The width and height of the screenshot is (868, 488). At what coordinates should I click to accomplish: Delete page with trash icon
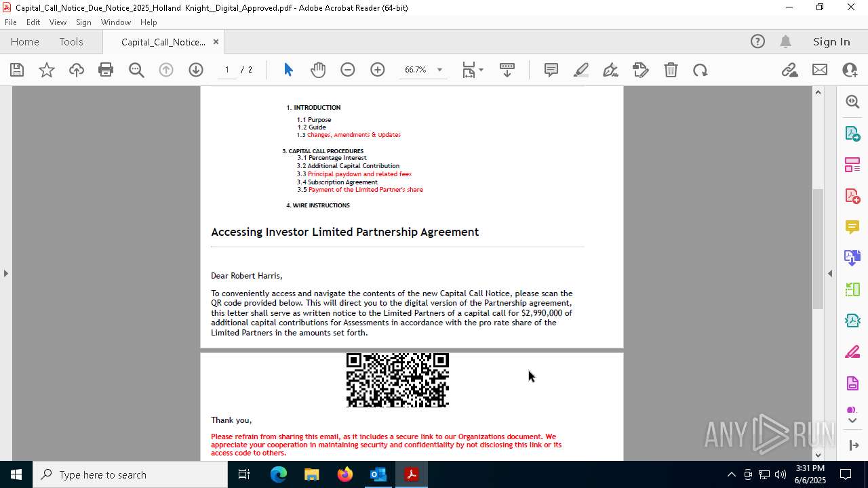(671, 70)
